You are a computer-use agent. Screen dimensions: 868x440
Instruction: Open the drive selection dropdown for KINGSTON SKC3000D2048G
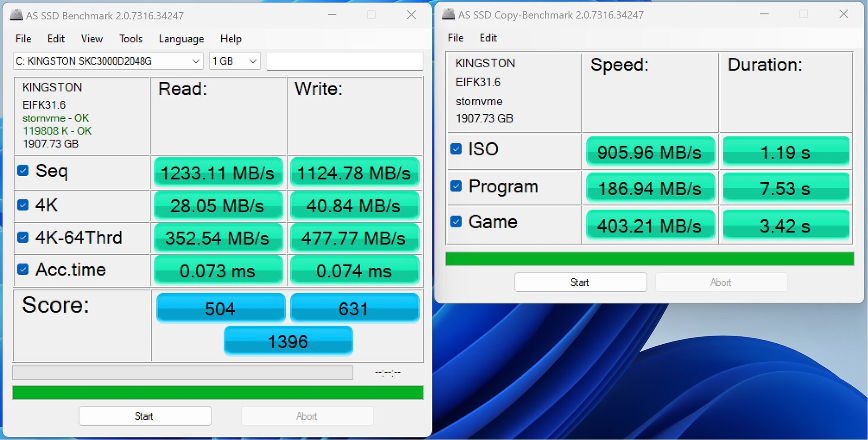click(x=108, y=61)
